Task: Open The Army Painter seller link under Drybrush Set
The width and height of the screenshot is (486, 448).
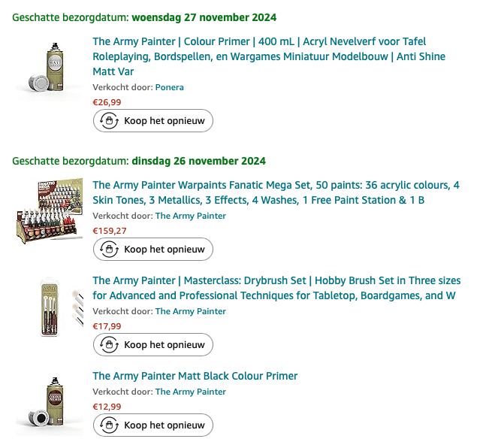Action: coord(191,311)
